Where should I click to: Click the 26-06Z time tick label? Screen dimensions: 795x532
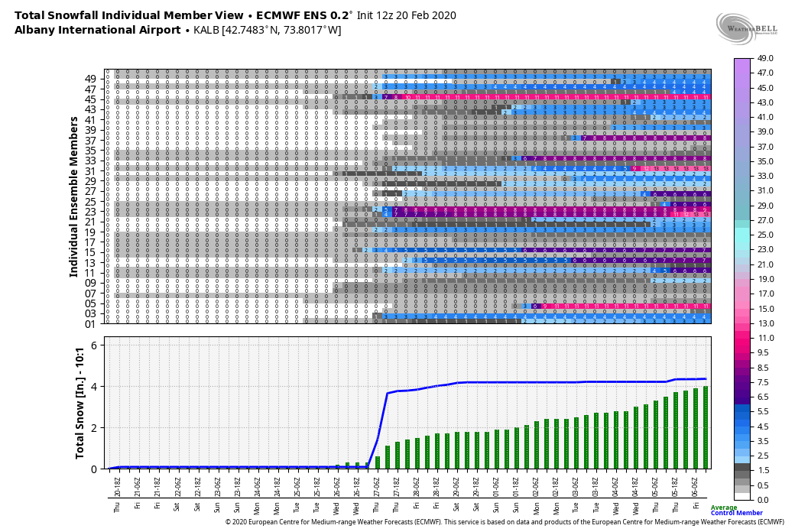click(x=336, y=487)
